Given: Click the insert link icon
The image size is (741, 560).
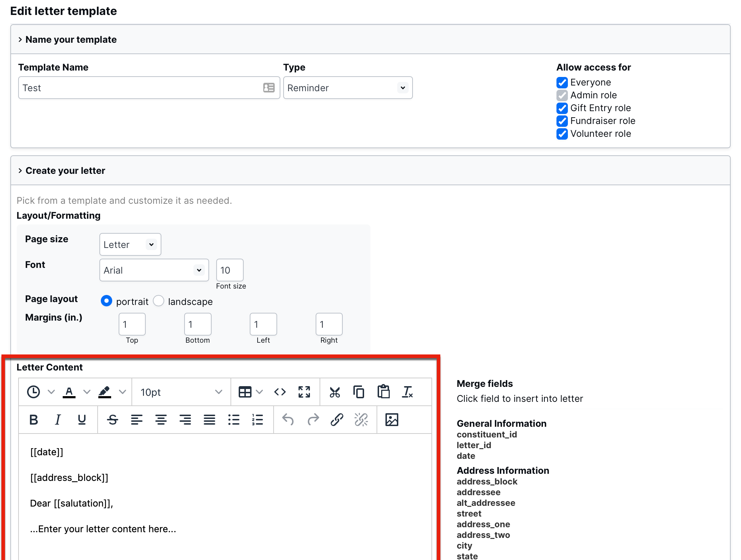Looking at the screenshot, I should (x=337, y=420).
